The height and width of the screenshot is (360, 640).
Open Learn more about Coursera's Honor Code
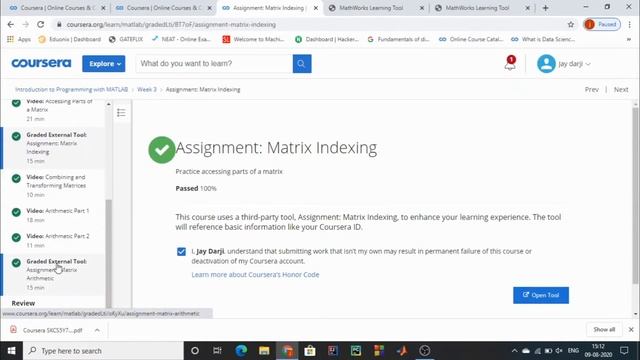pyautogui.click(x=255, y=275)
